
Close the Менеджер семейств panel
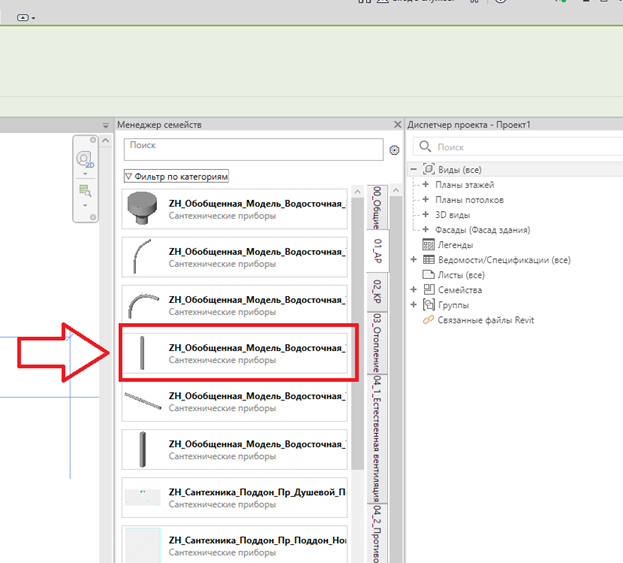coord(397,125)
